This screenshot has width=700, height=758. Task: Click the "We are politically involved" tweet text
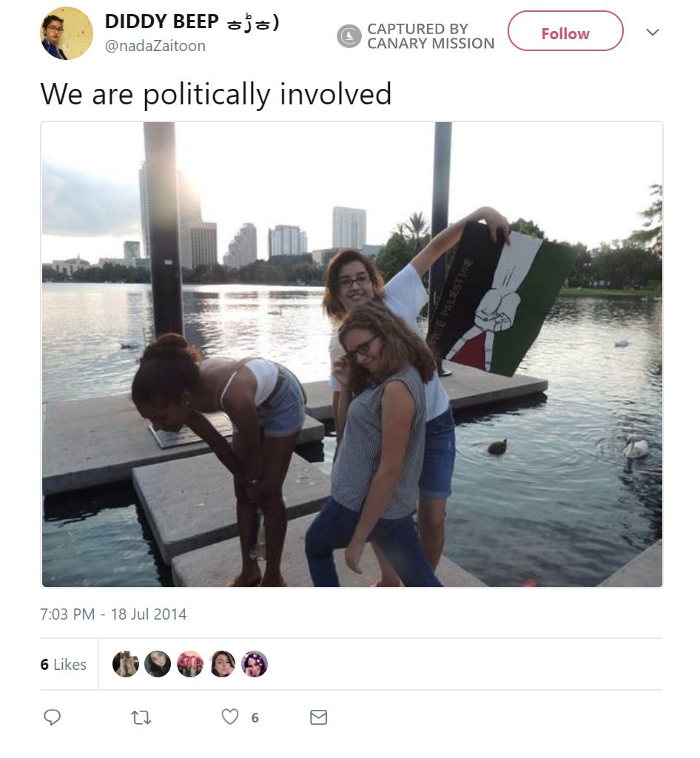[x=216, y=94]
